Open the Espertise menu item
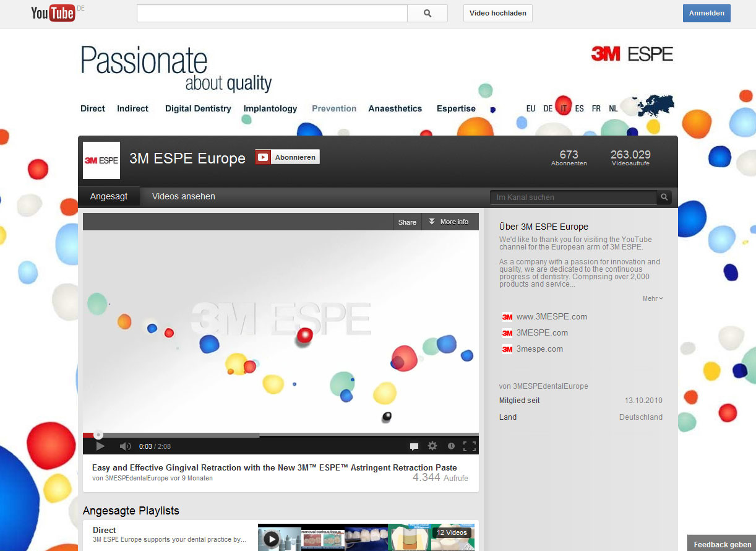This screenshot has height=551, width=756. tap(456, 108)
